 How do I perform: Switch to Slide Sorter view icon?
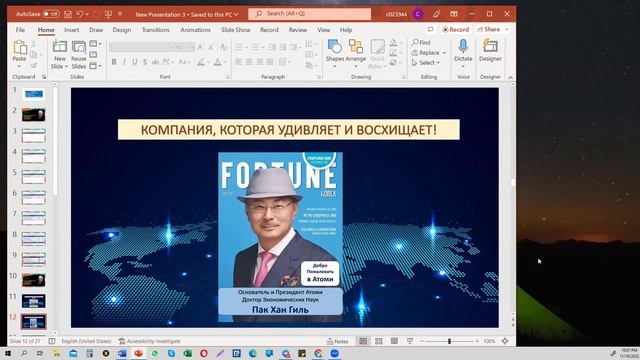pyautogui.click(x=379, y=341)
